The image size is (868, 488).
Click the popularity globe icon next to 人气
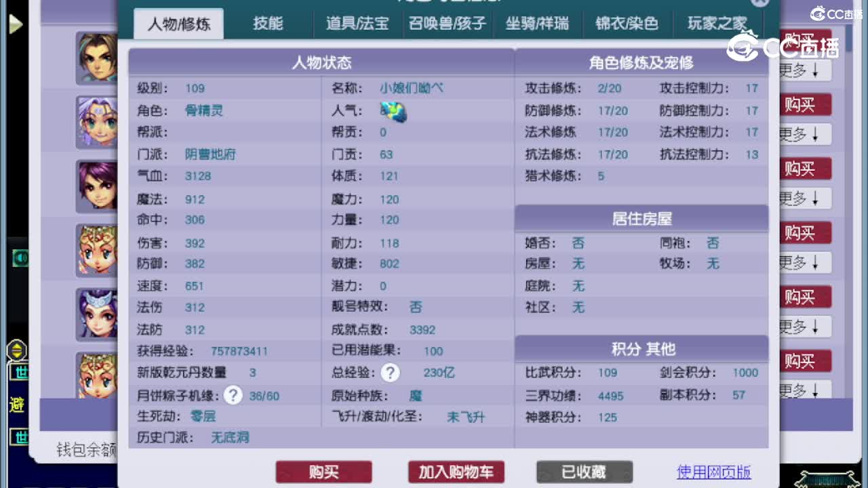392,111
